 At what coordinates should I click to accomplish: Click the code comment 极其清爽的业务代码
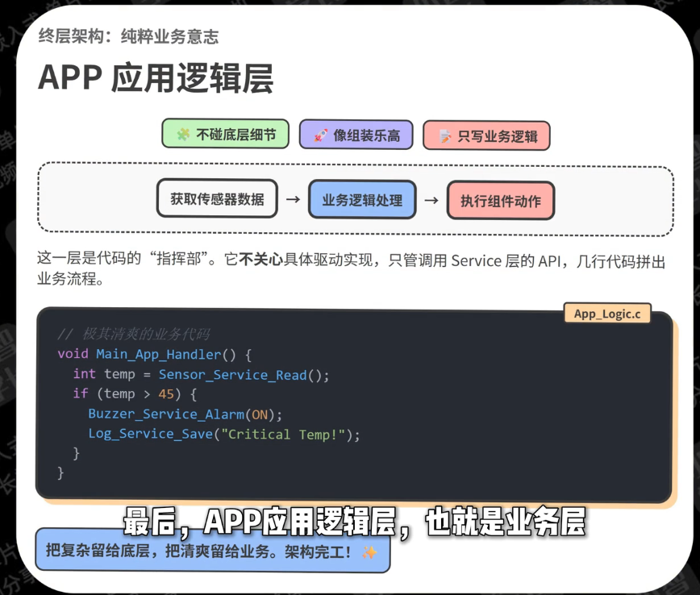(134, 334)
